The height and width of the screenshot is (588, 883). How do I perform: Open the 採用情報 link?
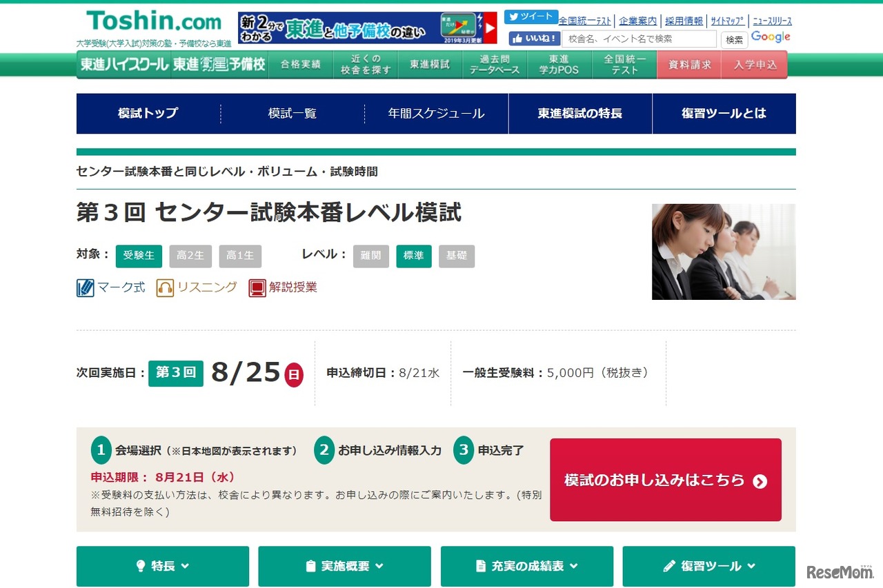click(x=684, y=21)
